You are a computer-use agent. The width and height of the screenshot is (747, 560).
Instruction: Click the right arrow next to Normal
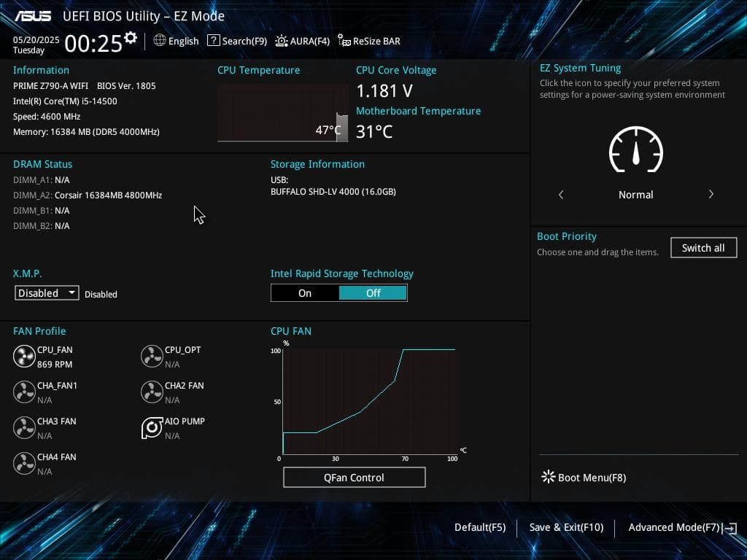(711, 195)
